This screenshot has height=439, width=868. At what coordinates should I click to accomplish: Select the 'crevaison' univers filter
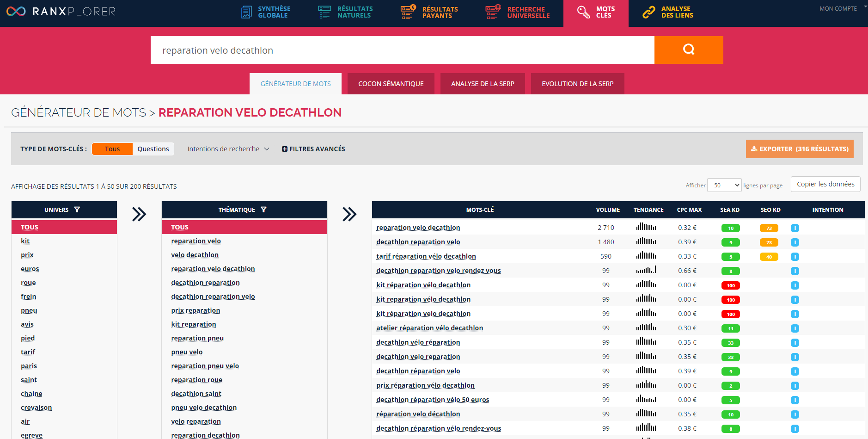pos(37,408)
